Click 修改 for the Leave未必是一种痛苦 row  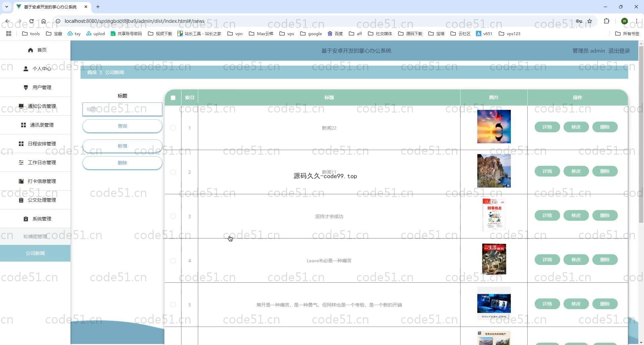tap(576, 260)
